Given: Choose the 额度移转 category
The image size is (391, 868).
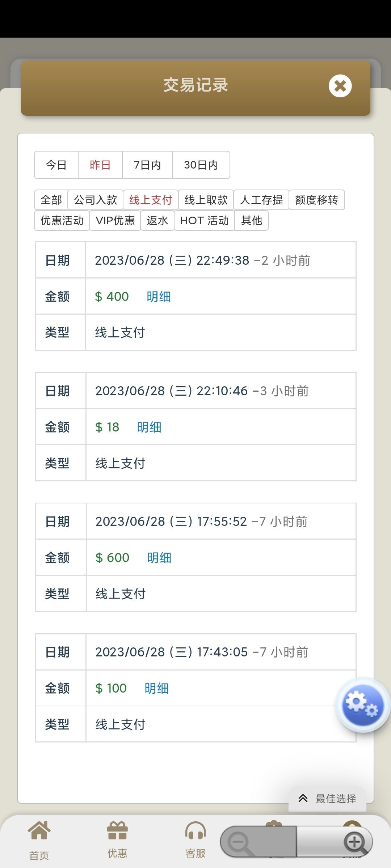Looking at the screenshot, I should (x=316, y=200).
